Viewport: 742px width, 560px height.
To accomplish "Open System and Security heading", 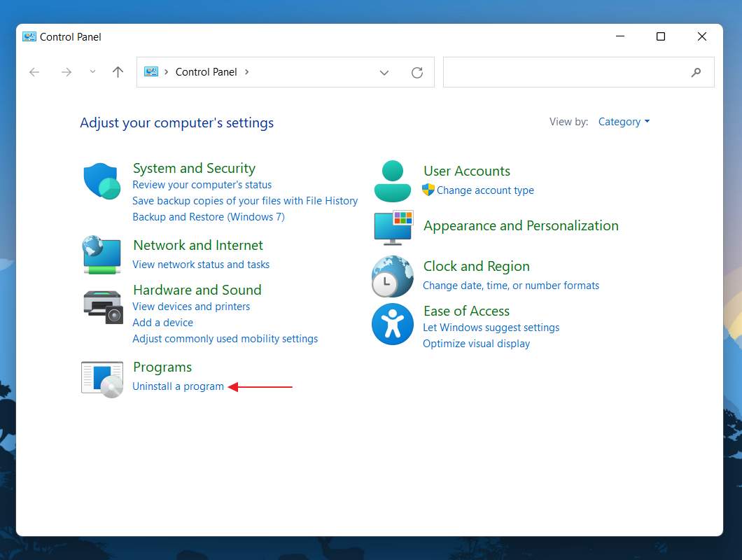I will coord(194,169).
